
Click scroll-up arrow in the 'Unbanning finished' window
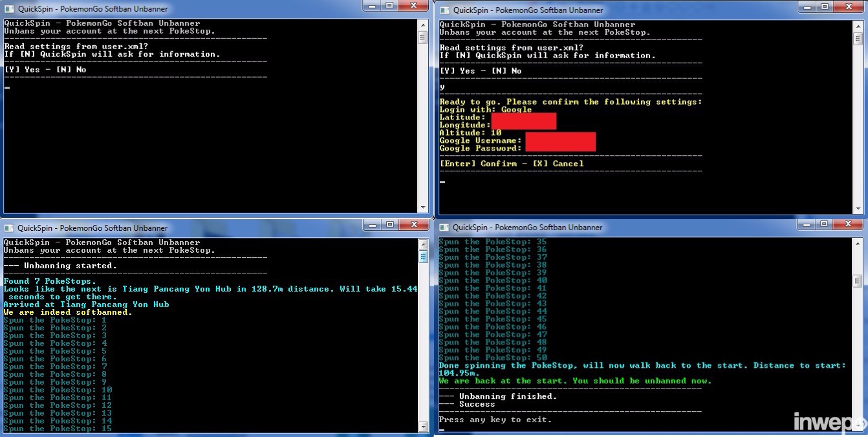[x=858, y=243]
